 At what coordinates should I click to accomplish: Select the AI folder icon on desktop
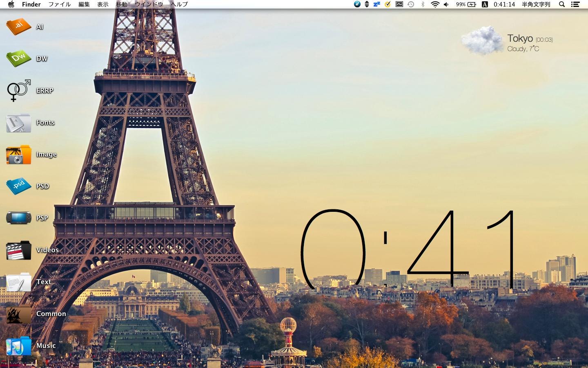19,27
